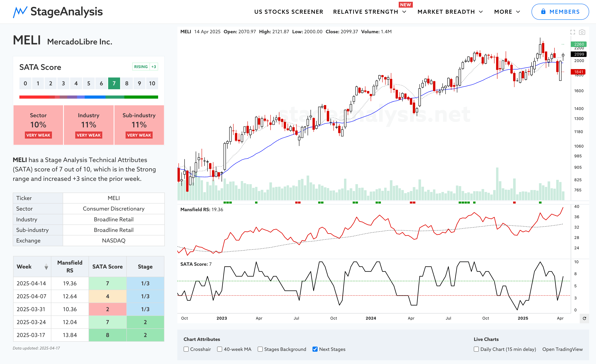This screenshot has height=364, width=596.
Task: Toggle Stages Background checkbox
Action: (x=260, y=349)
